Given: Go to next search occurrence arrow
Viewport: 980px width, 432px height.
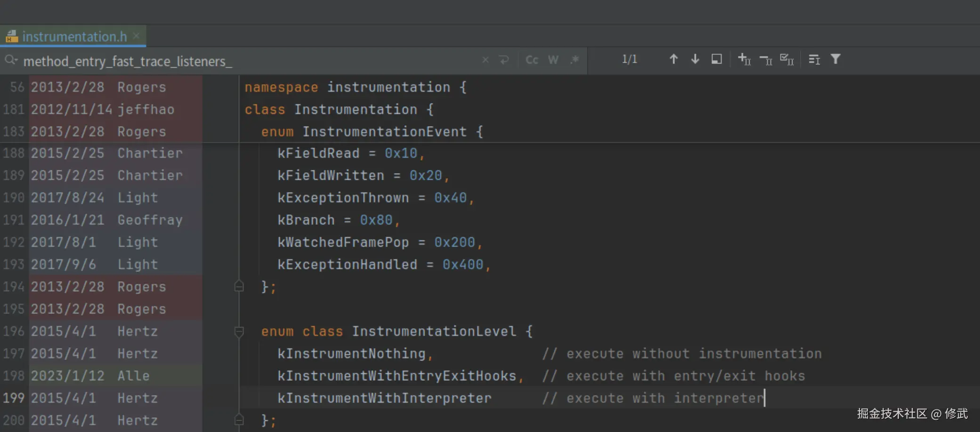Looking at the screenshot, I should 695,59.
